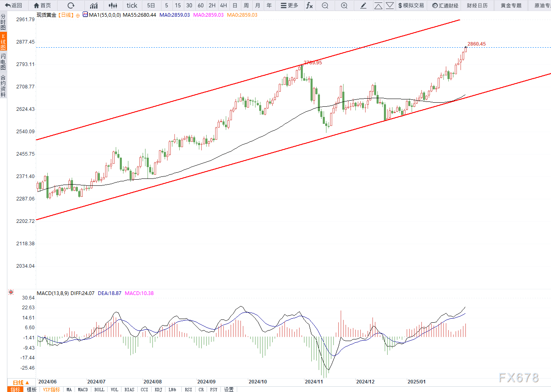Switch to the BOLL indicator tab
Screen dimensions: 551x392
pos(99,390)
